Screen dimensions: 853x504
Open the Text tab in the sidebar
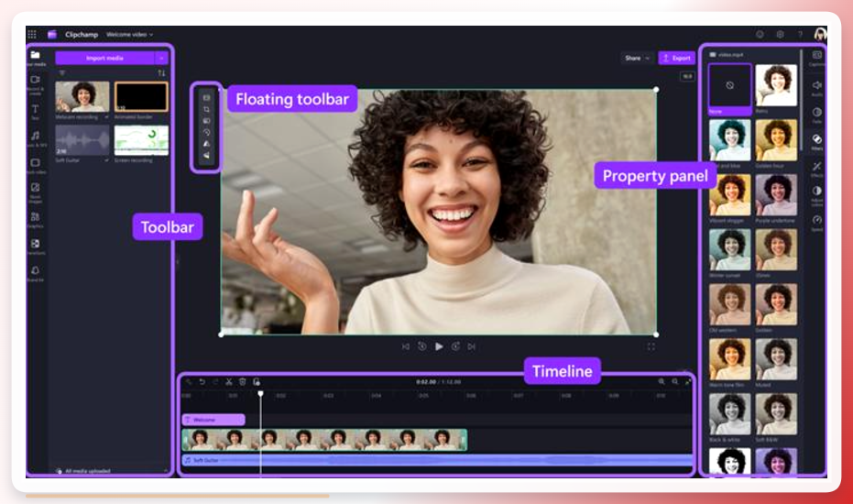click(36, 112)
